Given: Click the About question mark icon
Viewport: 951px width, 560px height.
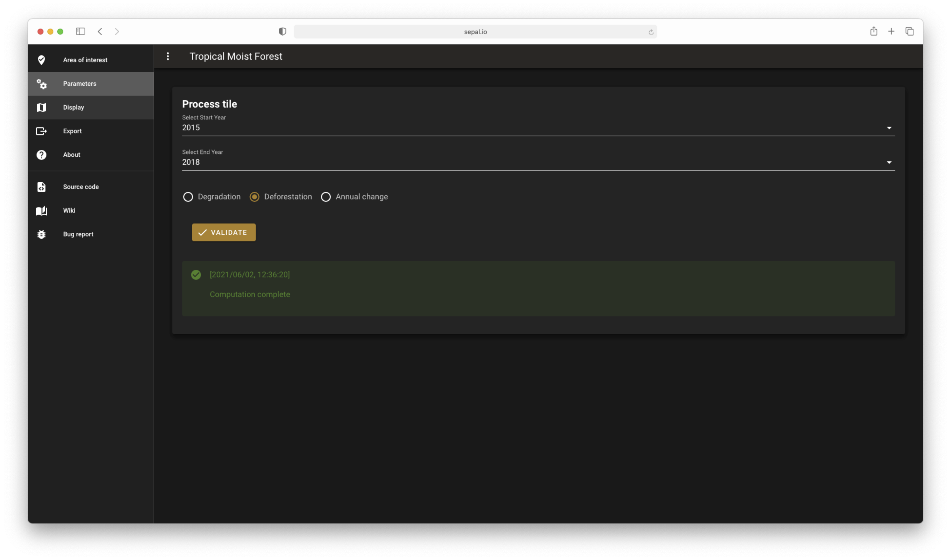Looking at the screenshot, I should point(41,155).
